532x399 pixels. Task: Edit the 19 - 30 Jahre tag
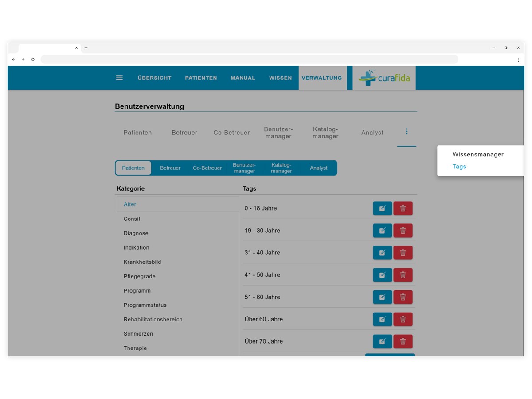click(383, 231)
